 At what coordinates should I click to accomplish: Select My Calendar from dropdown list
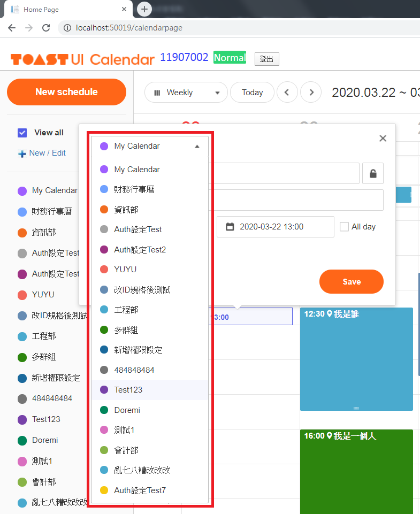click(x=150, y=170)
